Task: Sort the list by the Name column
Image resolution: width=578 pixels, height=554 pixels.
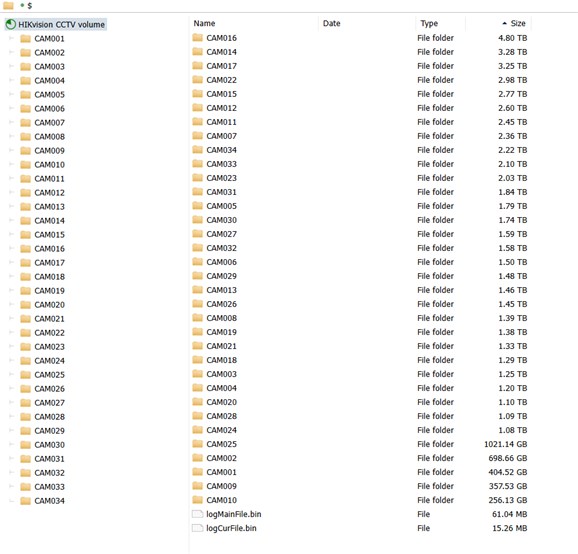Action: pos(204,23)
